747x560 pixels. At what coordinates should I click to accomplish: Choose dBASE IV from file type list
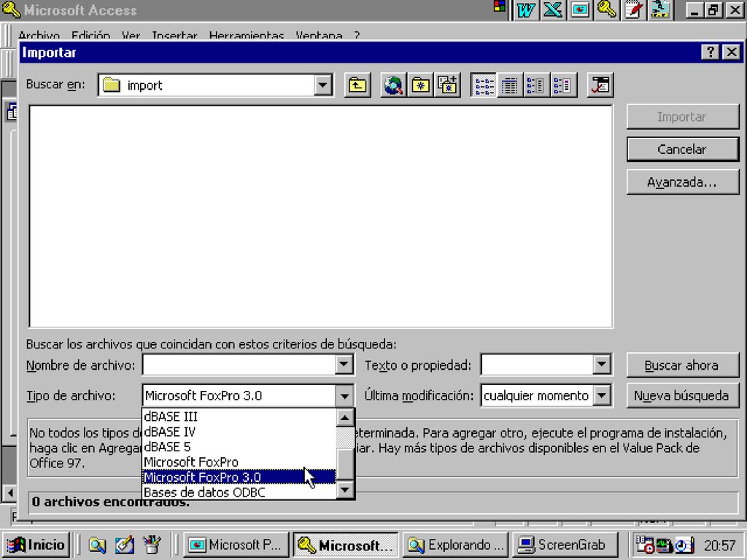click(x=239, y=432)
